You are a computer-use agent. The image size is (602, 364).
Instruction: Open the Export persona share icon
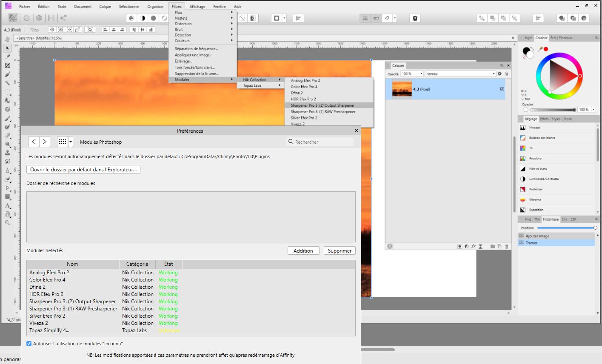coord(63,18)
